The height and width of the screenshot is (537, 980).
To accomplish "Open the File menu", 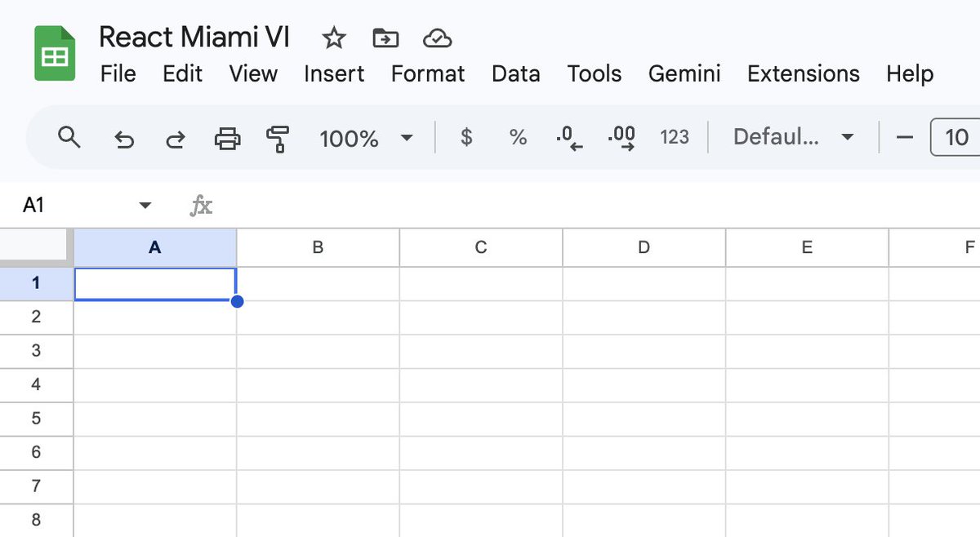I will 118,73.
